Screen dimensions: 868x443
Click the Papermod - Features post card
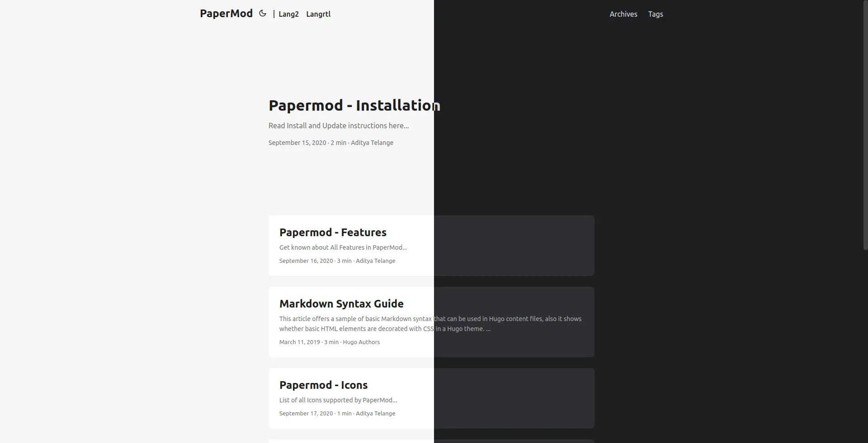coord(431,246)
